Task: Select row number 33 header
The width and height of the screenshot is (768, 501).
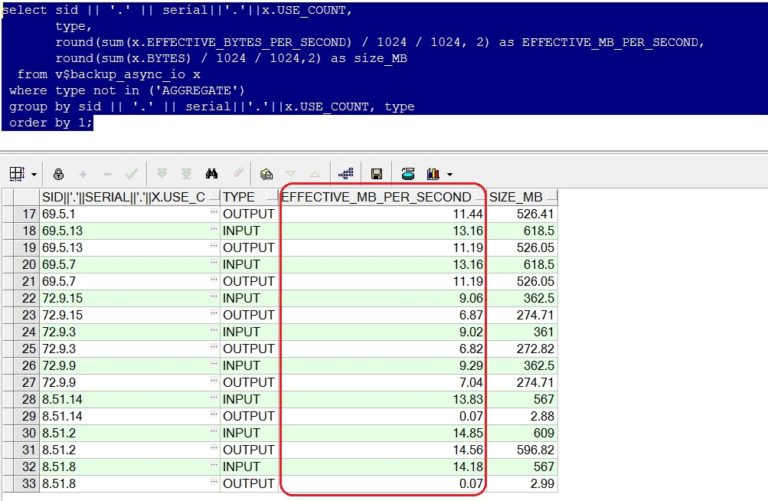Action: 26,483
